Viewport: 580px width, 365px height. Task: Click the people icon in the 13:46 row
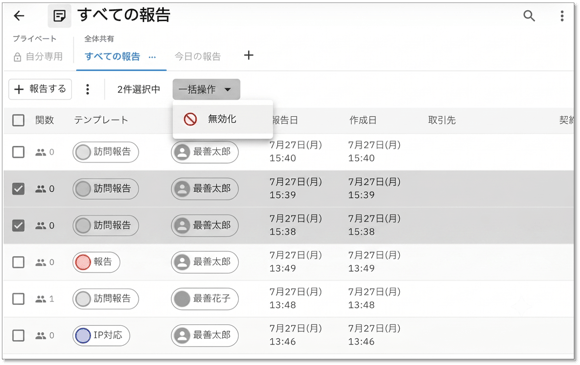[40, 335]
